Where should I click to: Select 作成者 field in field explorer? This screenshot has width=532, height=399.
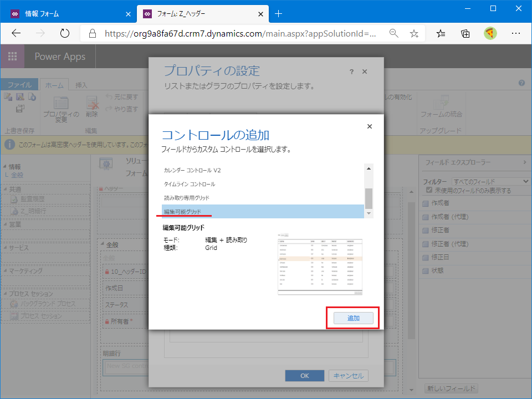coord(475,203)
